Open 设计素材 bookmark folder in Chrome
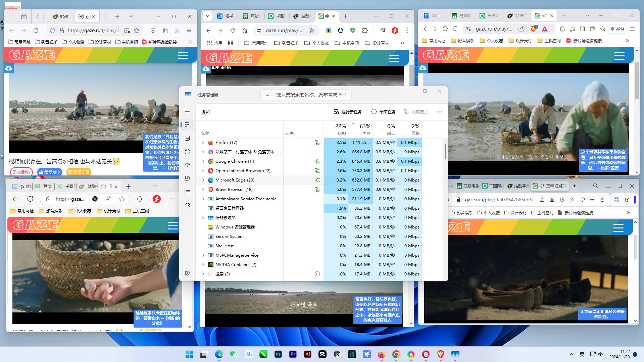 377,43
